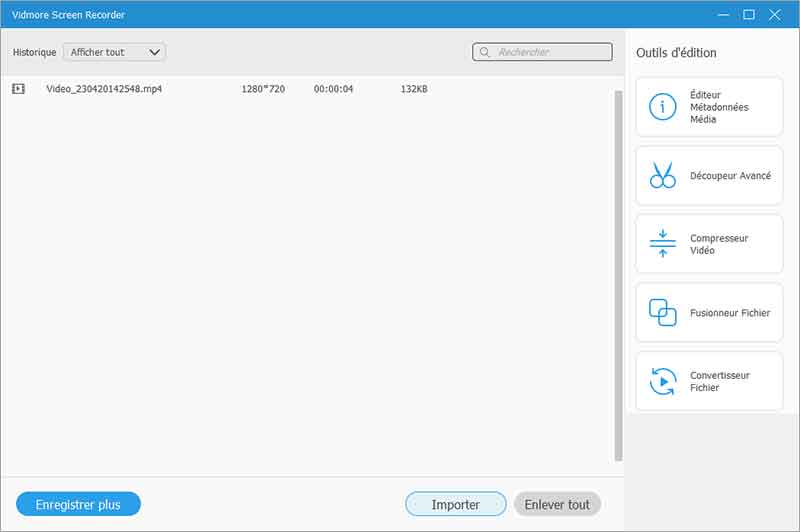Click the 132KB file size value
The width and height of the screenshot is (800, 532).
pos(414,89)
